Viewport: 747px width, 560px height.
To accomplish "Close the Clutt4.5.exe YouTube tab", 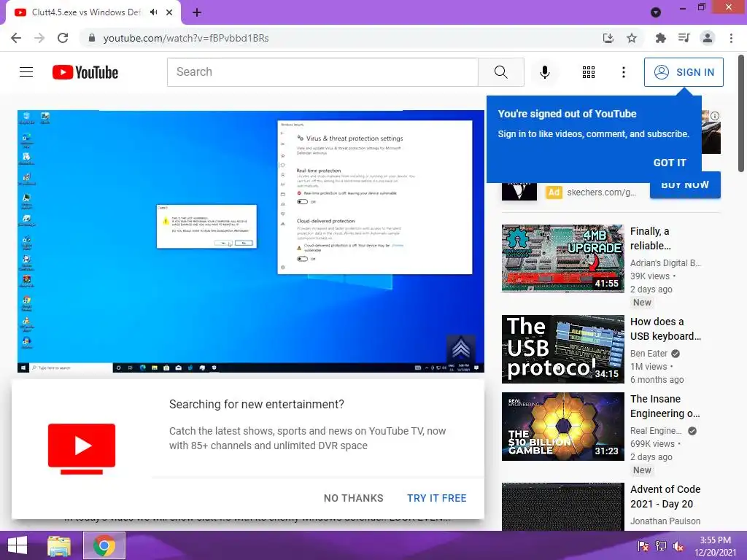I will (x=169, y=12).
